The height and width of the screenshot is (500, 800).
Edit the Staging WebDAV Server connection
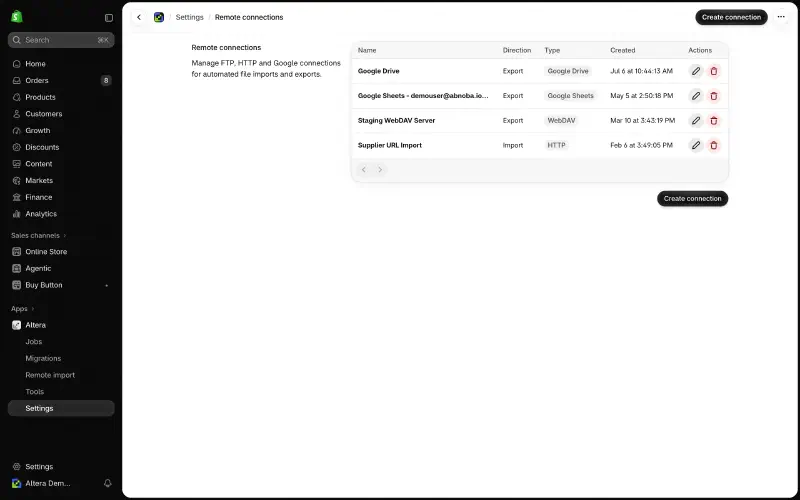click(696, 121)
